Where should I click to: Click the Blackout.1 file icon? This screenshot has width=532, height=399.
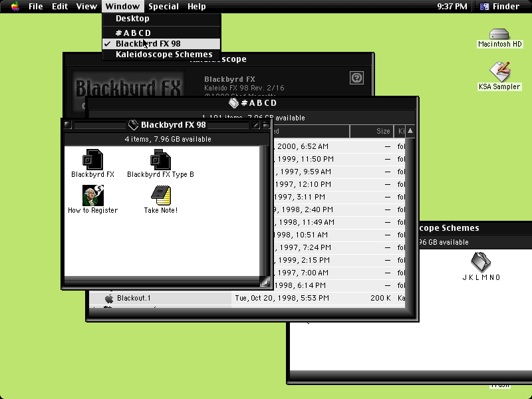109,298
